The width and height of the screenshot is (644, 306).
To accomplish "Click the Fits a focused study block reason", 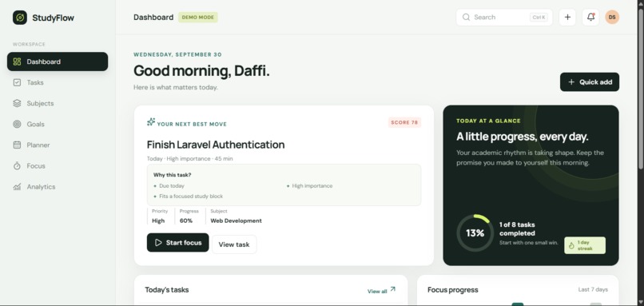I will pyautogui.click(x=191, y=197).
